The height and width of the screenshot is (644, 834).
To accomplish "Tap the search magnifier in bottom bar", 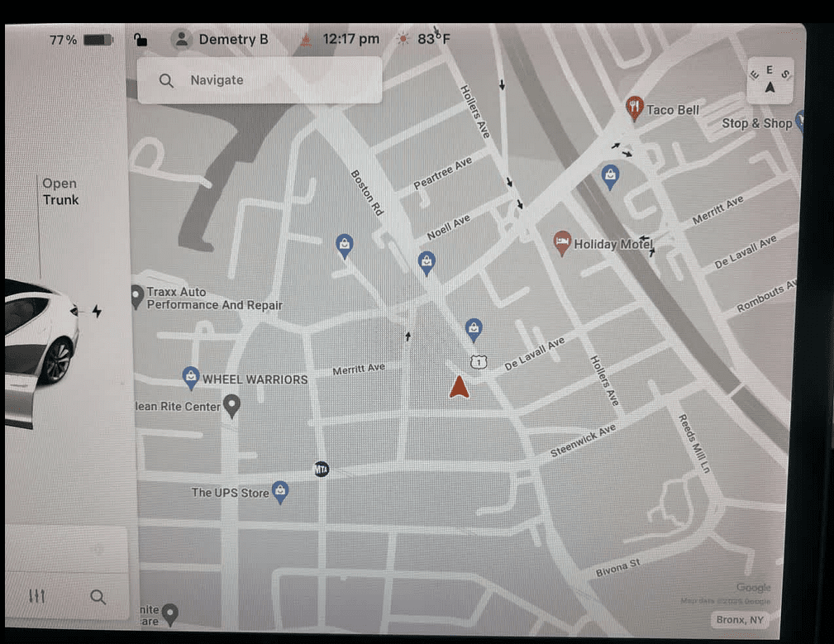I will [98, 597].
